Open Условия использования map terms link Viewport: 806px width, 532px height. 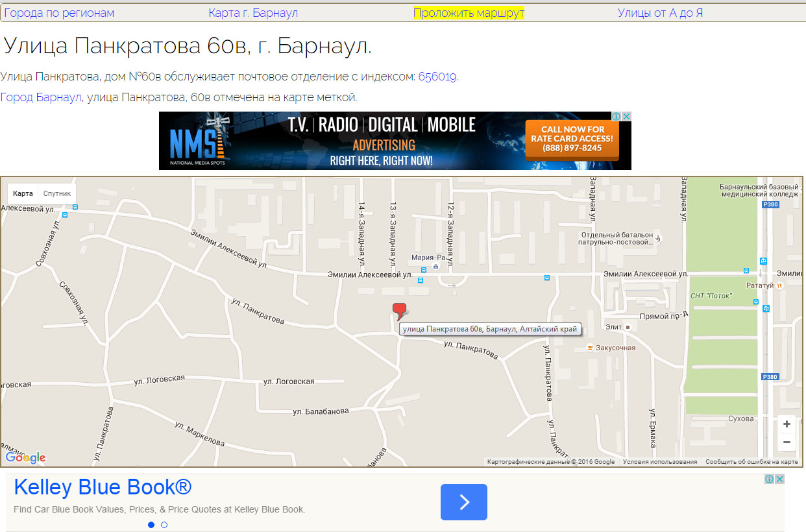[660, 462]
